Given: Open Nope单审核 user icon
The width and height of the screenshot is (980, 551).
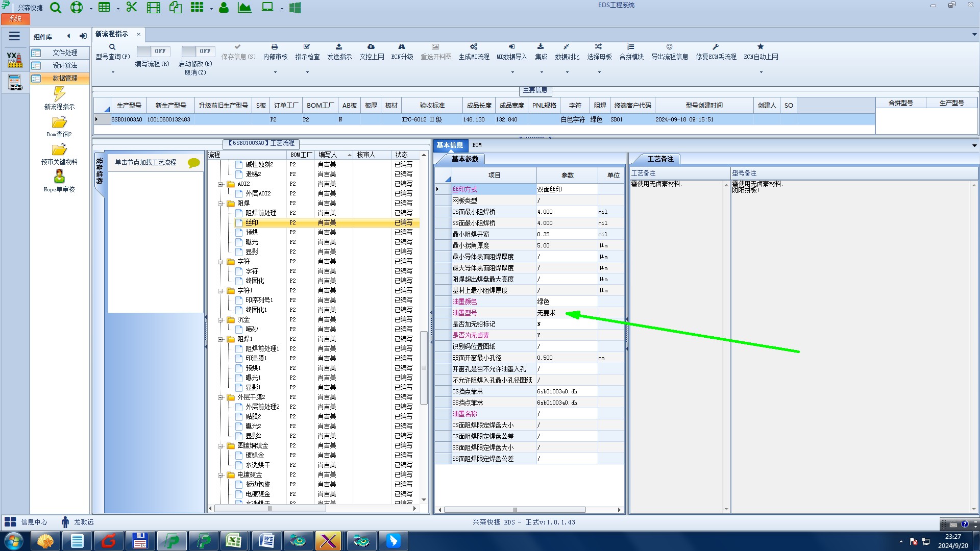Looking at the screenshot, I should tap(59, 177).
